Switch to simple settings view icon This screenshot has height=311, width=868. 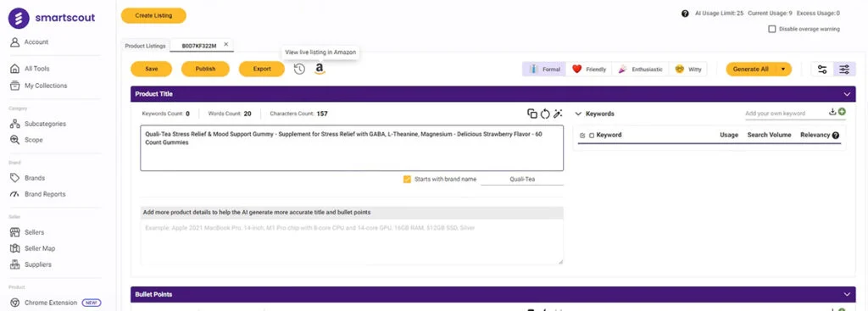coord(822,69)
